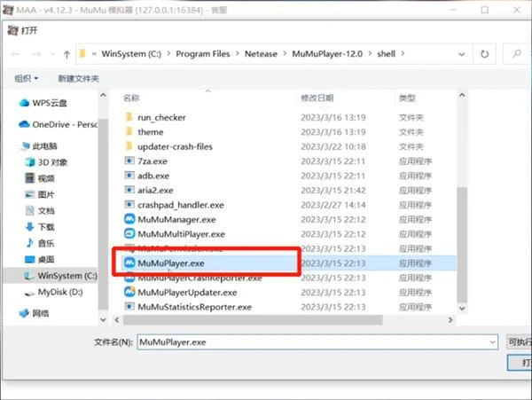This screenshot has height=400, width=532.
Task: Click the up-directory arrow in navigation bar
Action: coord(66,53)
